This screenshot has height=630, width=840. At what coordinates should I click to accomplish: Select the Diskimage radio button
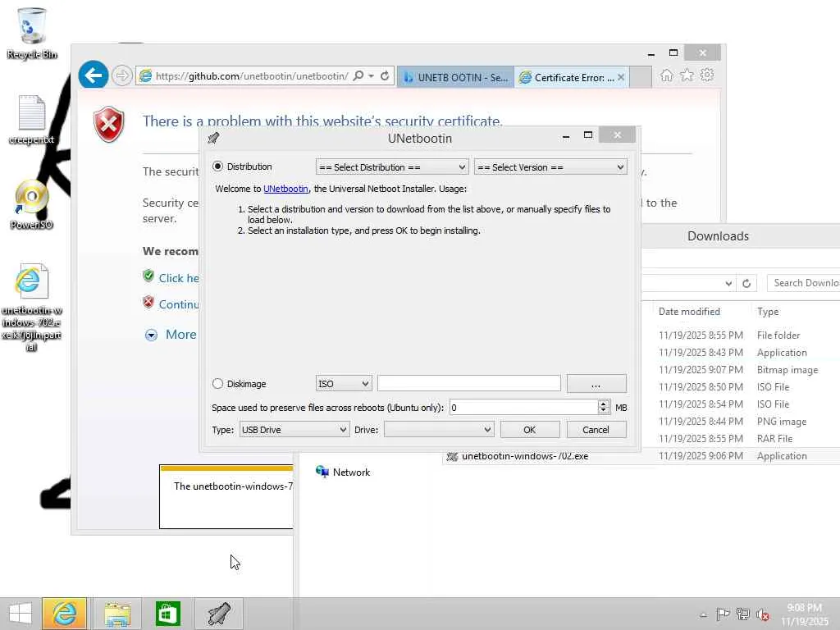(217, 384)
